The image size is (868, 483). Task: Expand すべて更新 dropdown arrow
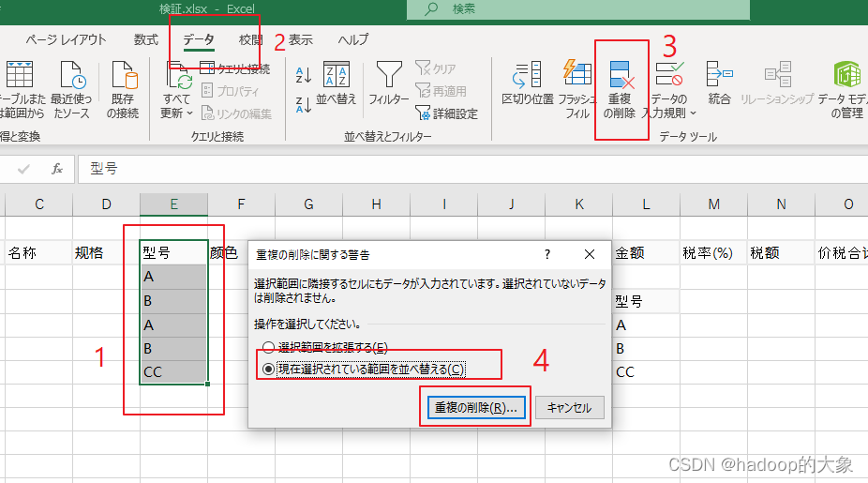[189, 113]
